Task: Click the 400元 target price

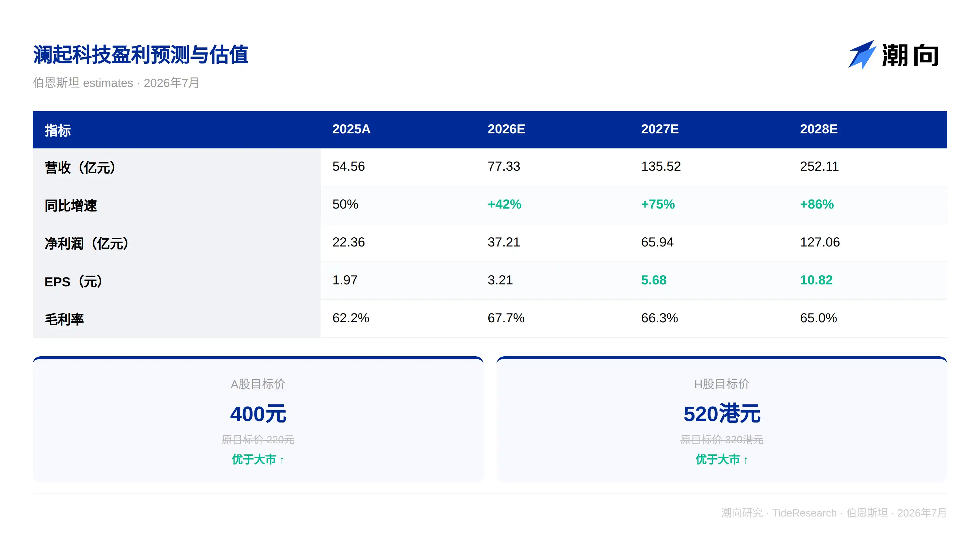Action: click(x=258, y=414)
